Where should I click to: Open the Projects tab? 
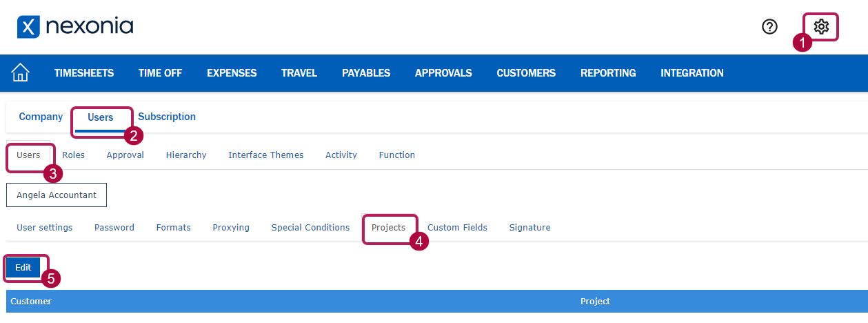tap(389, 228)
